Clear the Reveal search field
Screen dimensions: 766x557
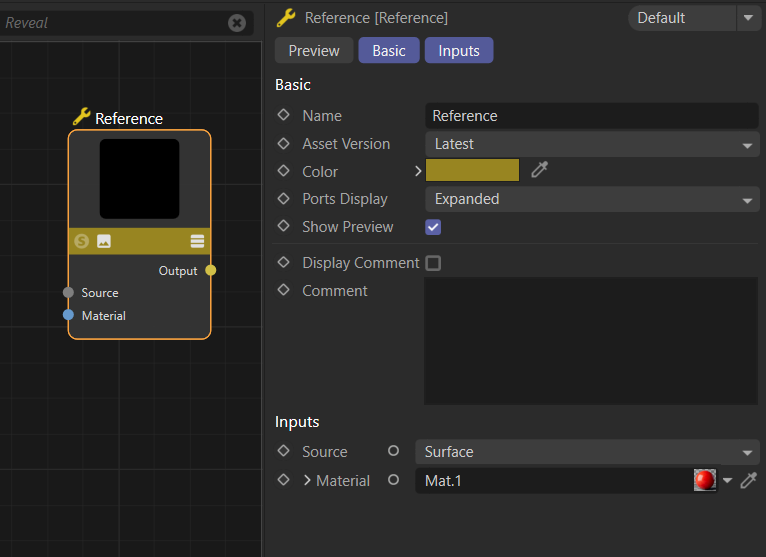coord(237,22)
